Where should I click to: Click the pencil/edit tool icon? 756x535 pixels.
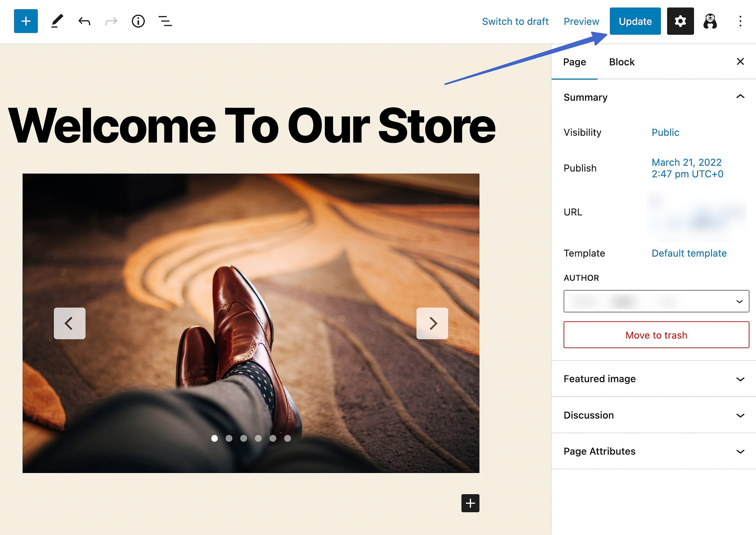click(56, 21)
